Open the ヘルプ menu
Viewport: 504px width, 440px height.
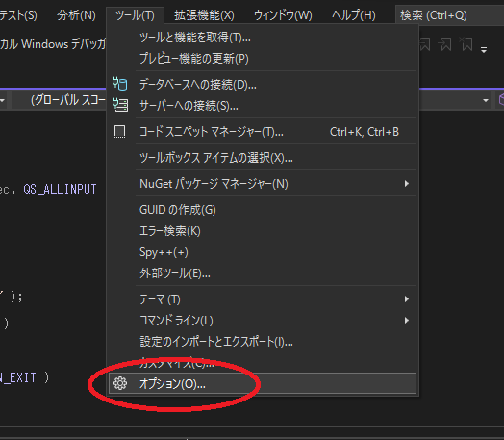point(354,15)
